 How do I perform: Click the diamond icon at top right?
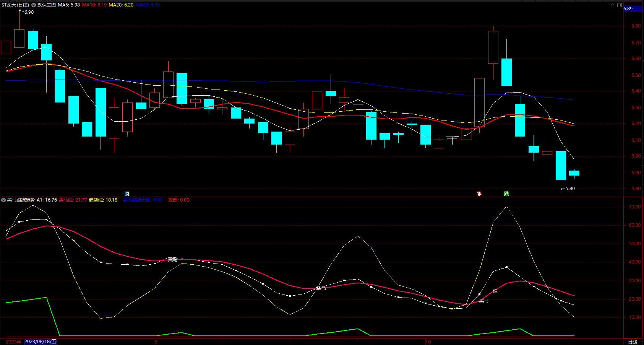pos(612,5)
